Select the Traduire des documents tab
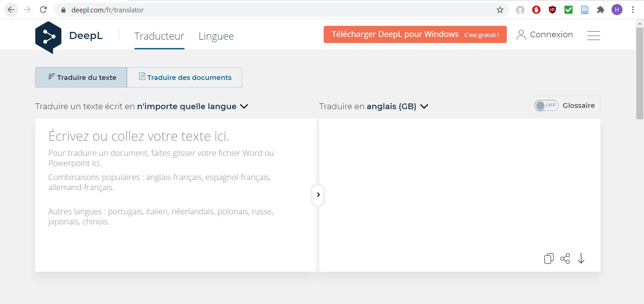 point(184,77)
